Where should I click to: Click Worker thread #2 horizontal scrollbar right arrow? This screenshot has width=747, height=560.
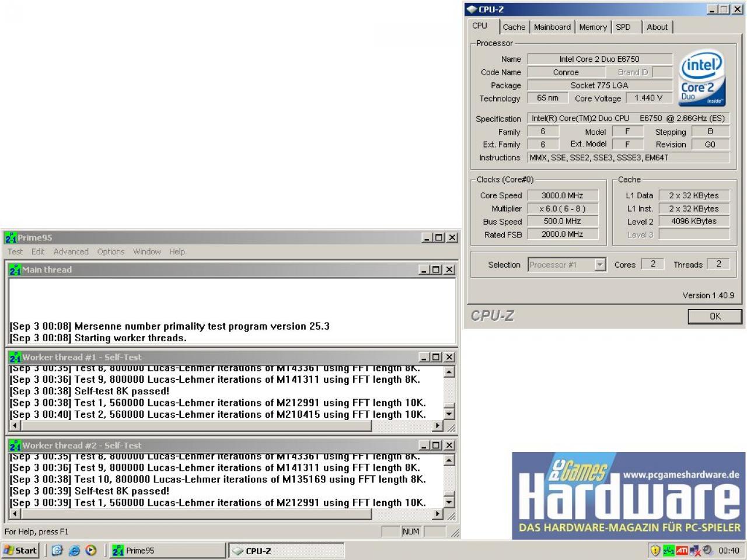[x=437, y=514]
